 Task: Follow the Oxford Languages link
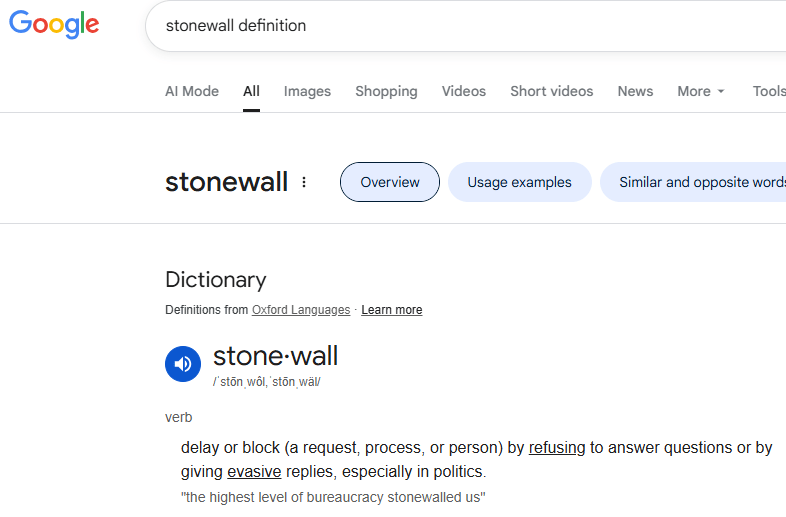tap(301, 310)
